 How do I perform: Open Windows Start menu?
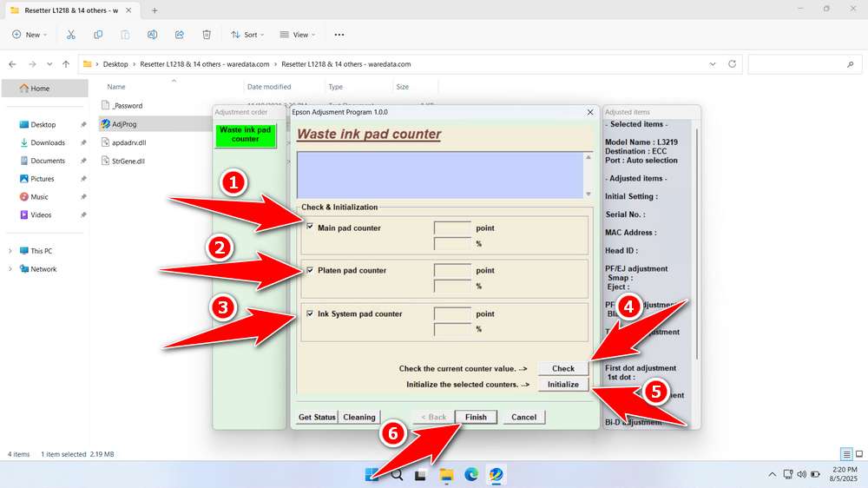click(372, 475)
